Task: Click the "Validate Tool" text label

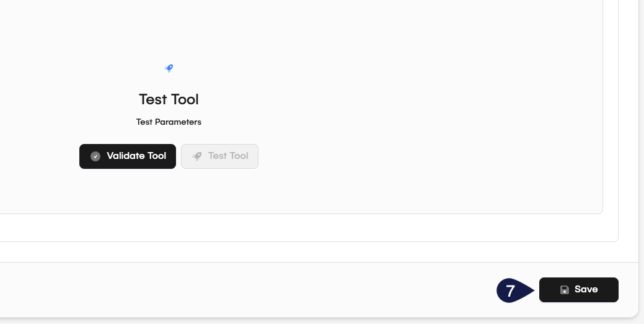Action: click(136, 156)
